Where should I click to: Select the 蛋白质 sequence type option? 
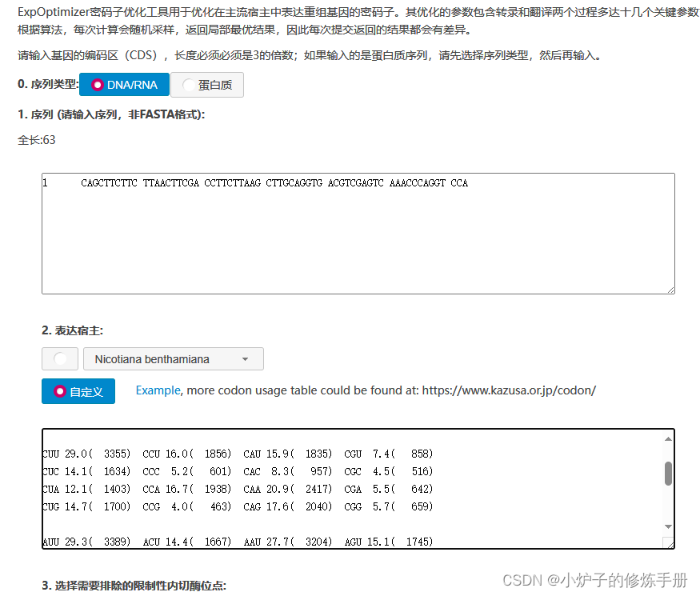(x=207, y=84)
